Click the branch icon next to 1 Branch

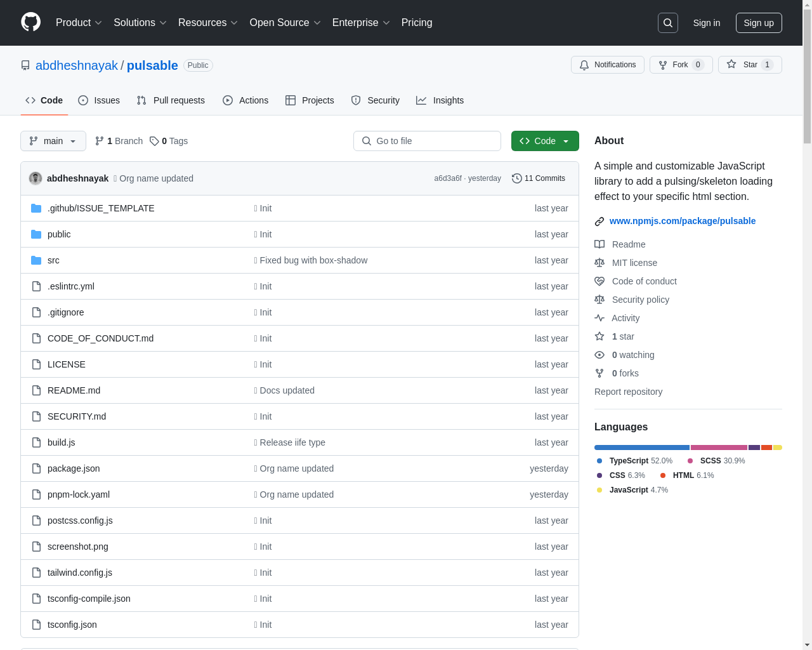100,141
